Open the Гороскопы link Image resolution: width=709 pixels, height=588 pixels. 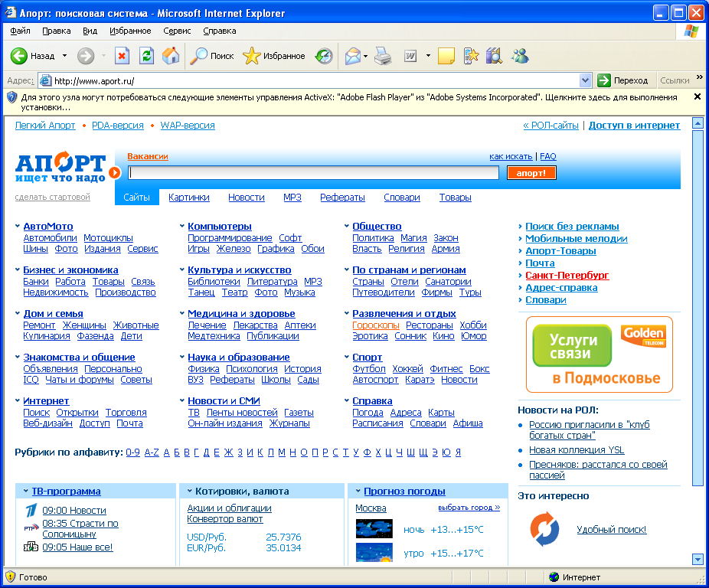pyautogui.click(x=376, y=325)
